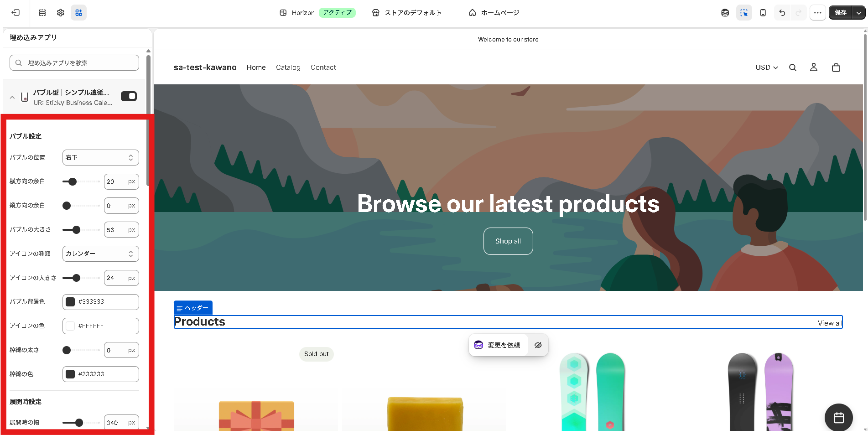The image size is (868, 435).
Task: Click the View all link
Action: (829, 323)
